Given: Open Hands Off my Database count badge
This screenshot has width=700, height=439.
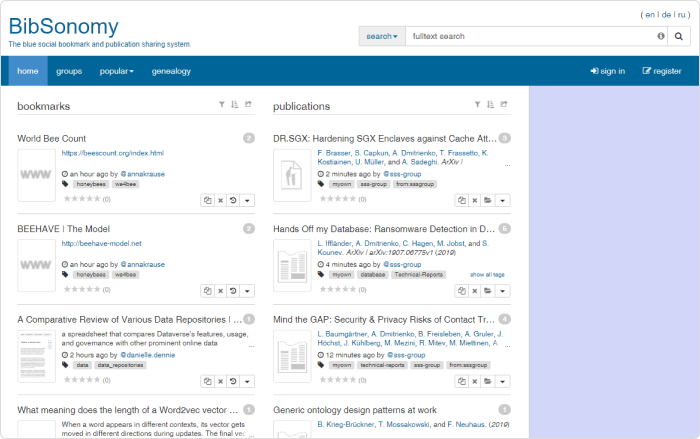Looking at the screenshot, I should click(x=504, y=229).
